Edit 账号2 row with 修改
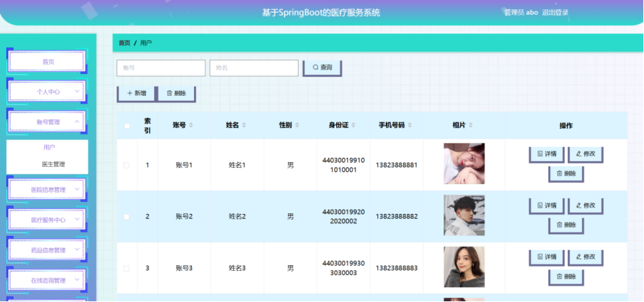Image resolution: width=644 pixels, height=302 pixels. coord(586,206)
